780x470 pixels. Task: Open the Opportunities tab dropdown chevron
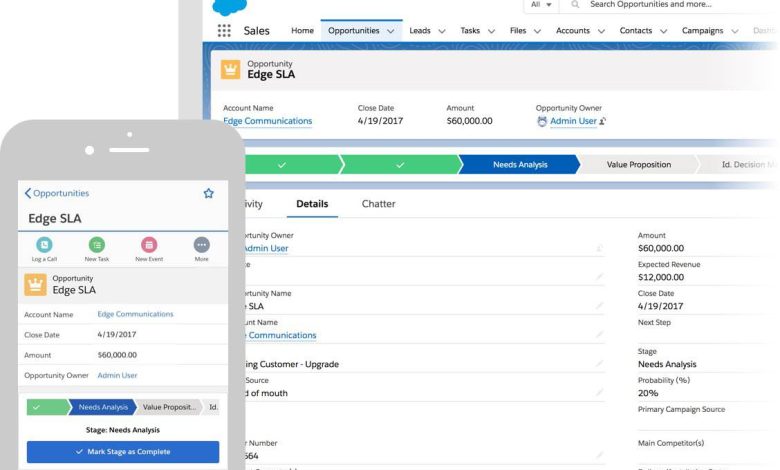(x=390, y=31)
